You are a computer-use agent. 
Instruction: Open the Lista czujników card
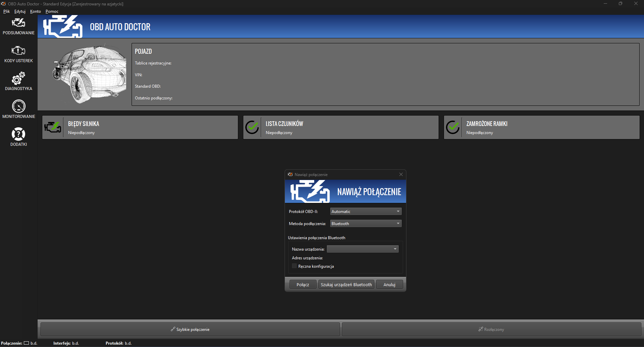pyautogui.click(x=341, y=127)
